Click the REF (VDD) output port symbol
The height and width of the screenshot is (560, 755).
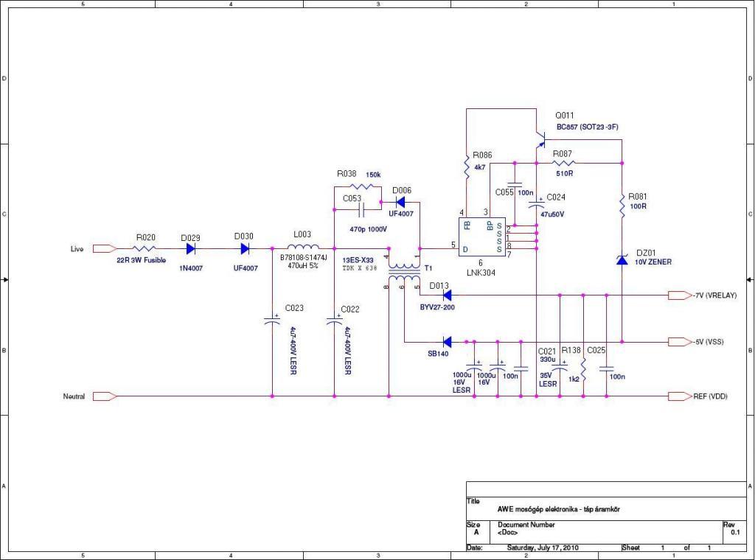[680, 396]
